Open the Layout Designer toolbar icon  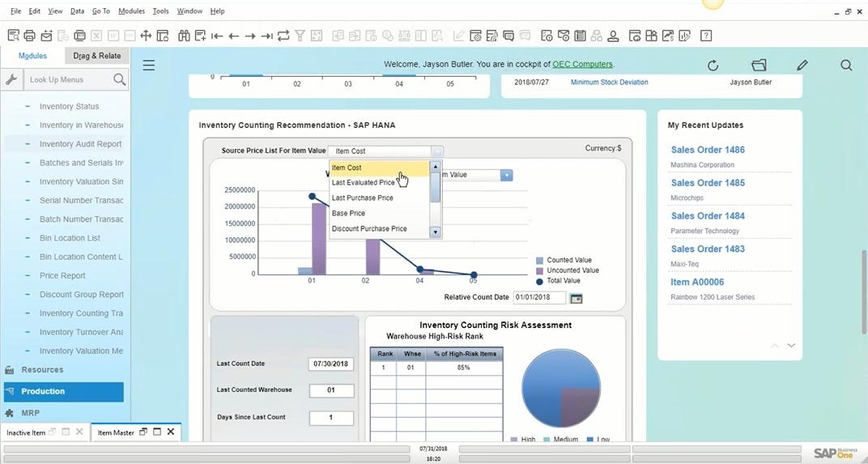click(491, 36)
